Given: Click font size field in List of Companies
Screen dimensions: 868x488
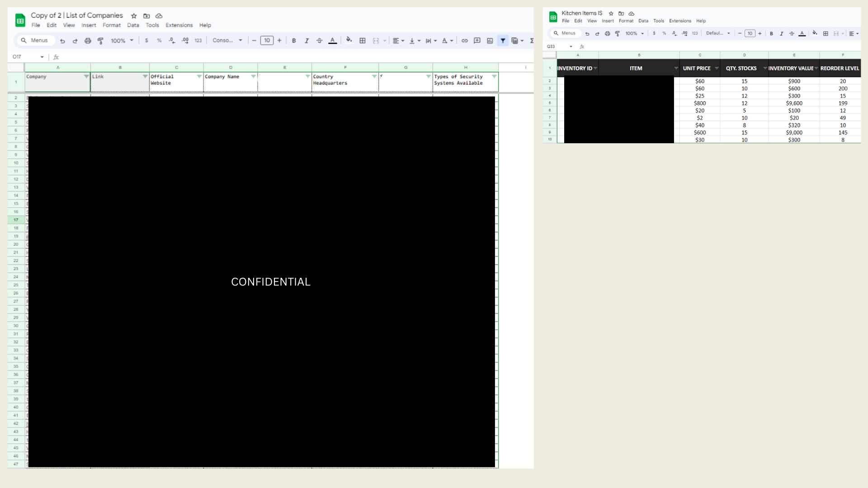Looking at the screenshot, I should pyautogui.click(x=267, y=41).
